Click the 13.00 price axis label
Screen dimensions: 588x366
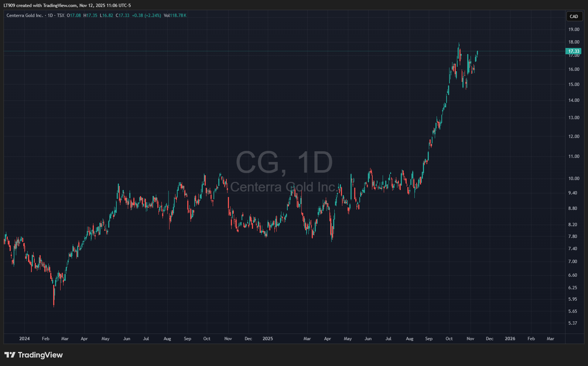[574, 118]
